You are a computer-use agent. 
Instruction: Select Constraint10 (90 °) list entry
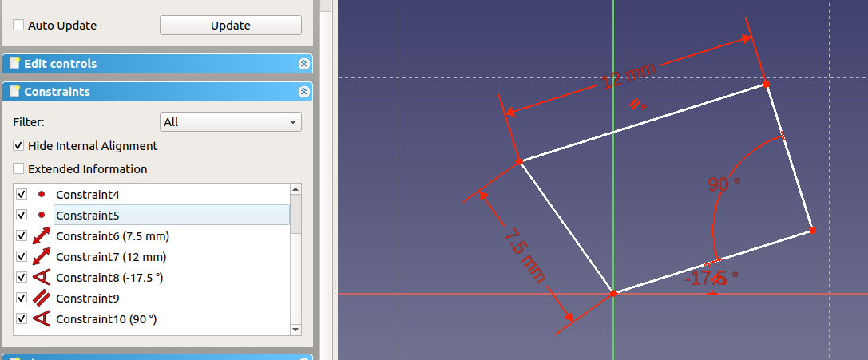click(x=105, y=319)
